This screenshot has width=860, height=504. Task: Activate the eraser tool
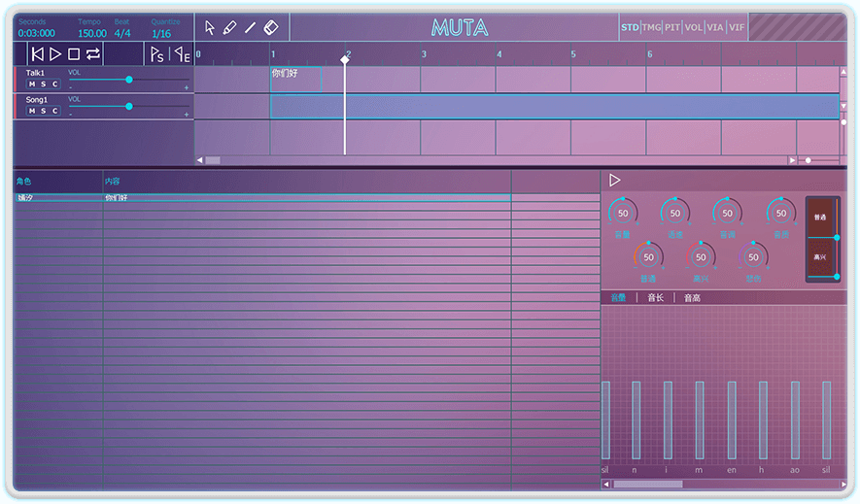pos(271,28)
